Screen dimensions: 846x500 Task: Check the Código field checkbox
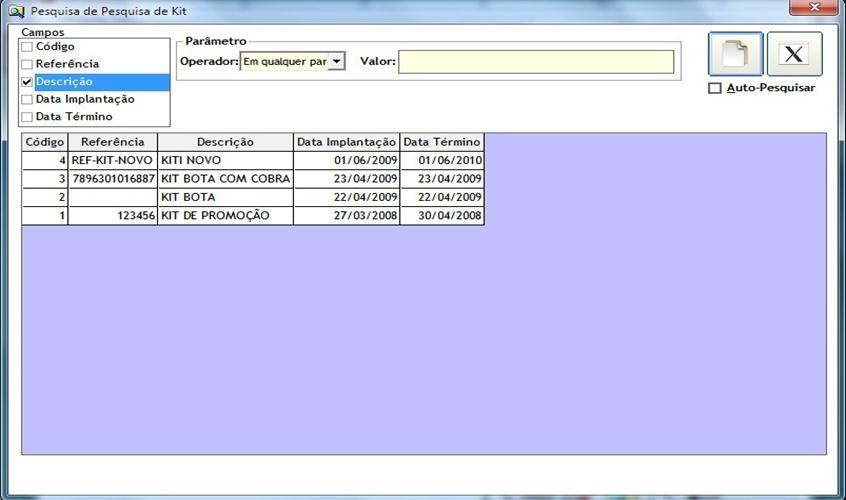(x=27, y=47)
